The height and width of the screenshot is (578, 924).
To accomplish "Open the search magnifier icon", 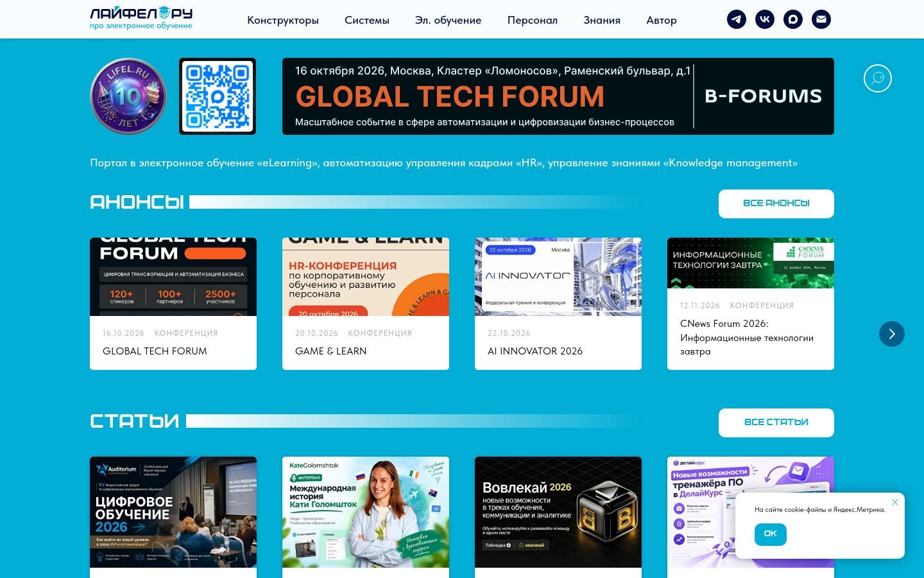I will pyautogui.click(x=878, y=78).
